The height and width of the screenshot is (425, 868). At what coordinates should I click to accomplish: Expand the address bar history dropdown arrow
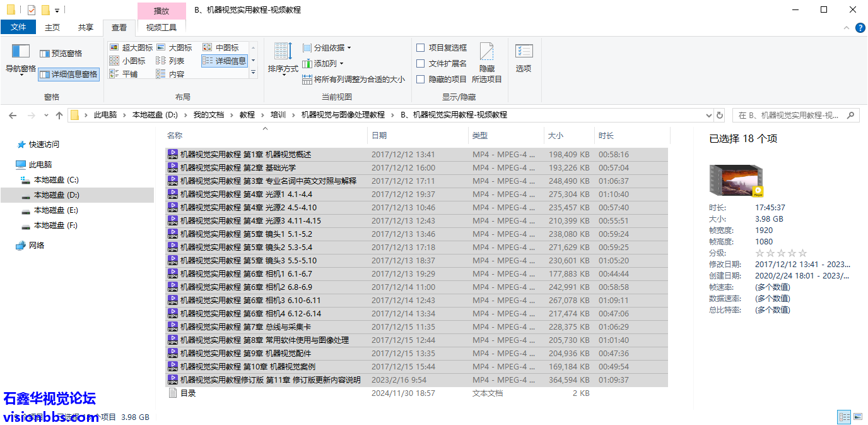(708, 116)
